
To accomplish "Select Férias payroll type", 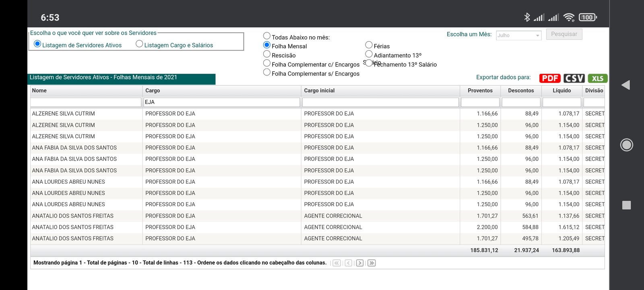I will pos(369,45).
